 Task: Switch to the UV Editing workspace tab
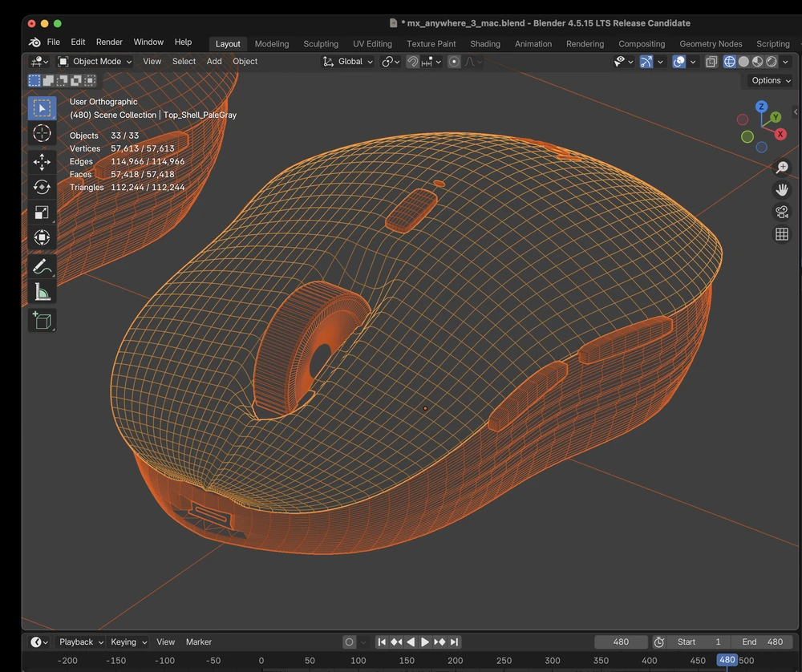(372, 44)
